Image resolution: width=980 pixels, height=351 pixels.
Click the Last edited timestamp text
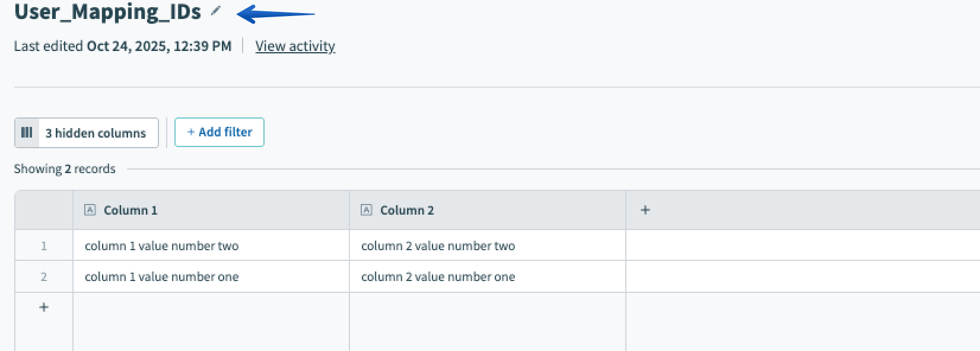[x=122, y=46]
